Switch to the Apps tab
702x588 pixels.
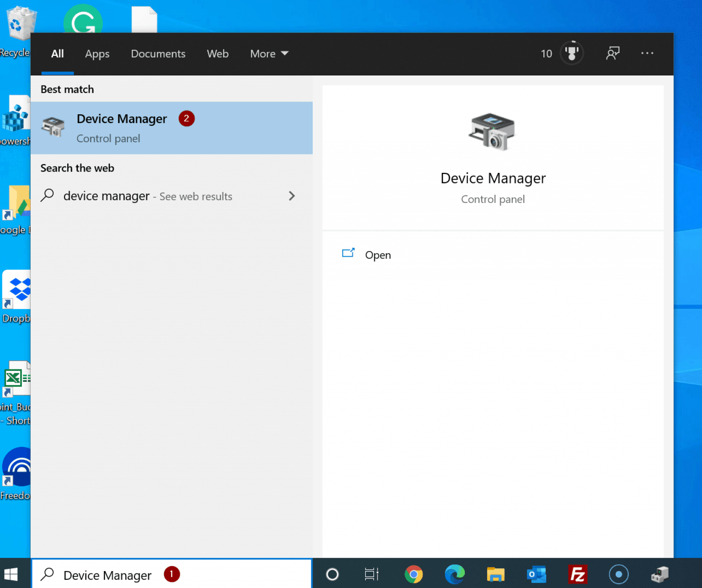click(x=97, y=53)
